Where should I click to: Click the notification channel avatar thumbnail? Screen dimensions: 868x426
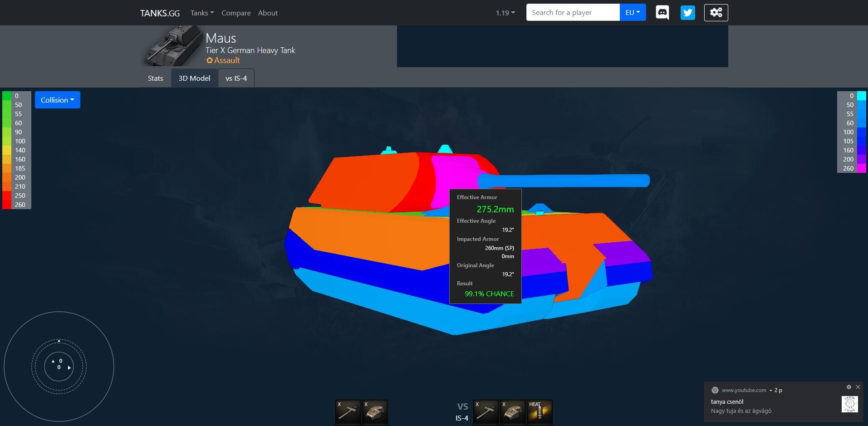[x=850, y=404]
